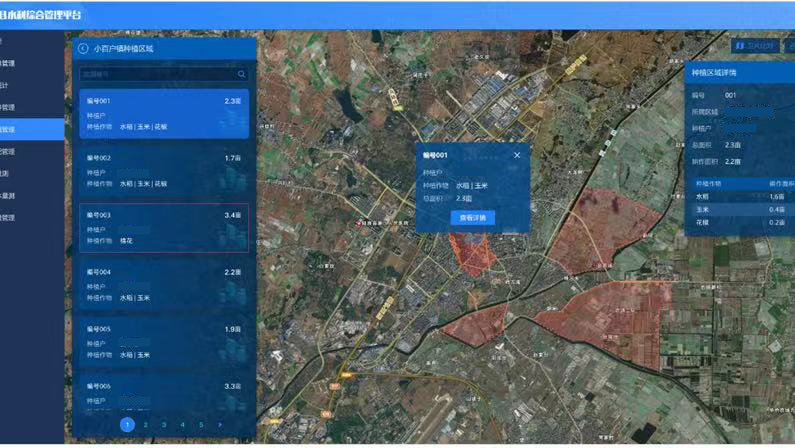Click the back arrow beside 小百户镇种植区域
The image size is (795, 448).
tap(82, 48)
